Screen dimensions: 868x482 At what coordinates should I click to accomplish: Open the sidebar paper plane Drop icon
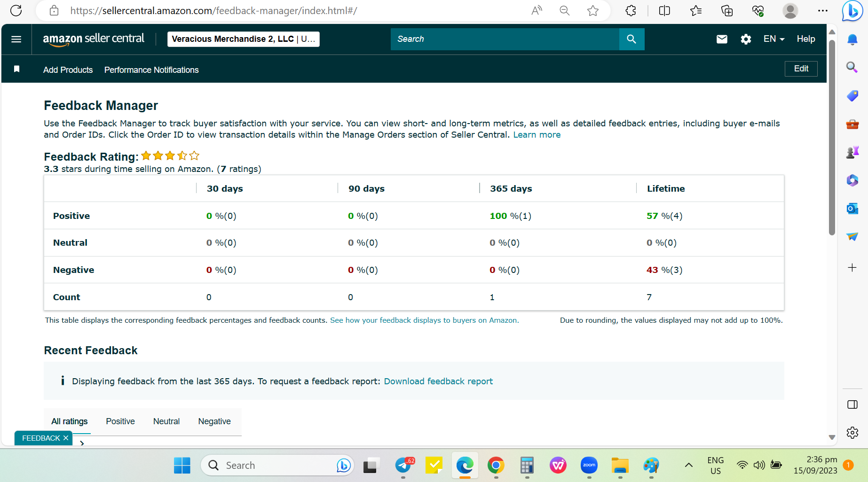[x=852, y=236]
